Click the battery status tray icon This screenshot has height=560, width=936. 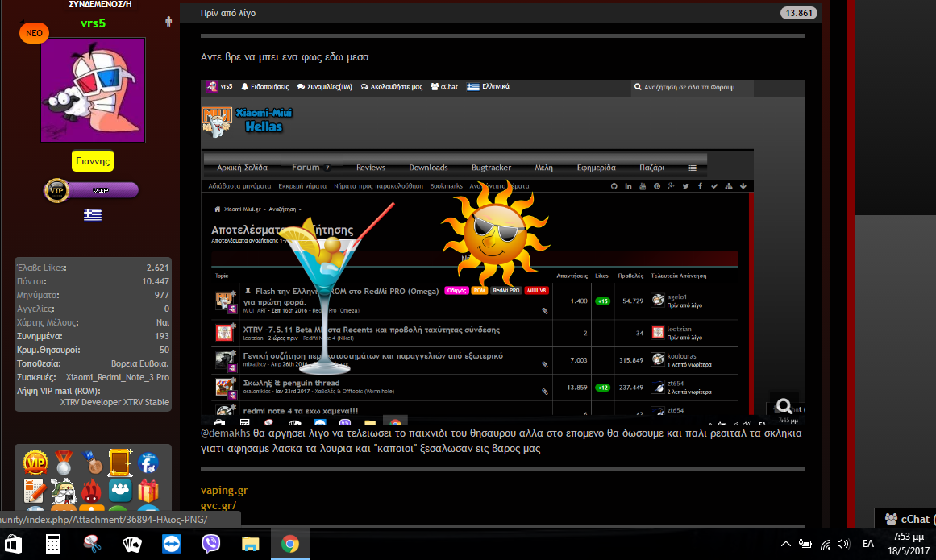pyautogui.click(x=805, y=544)
